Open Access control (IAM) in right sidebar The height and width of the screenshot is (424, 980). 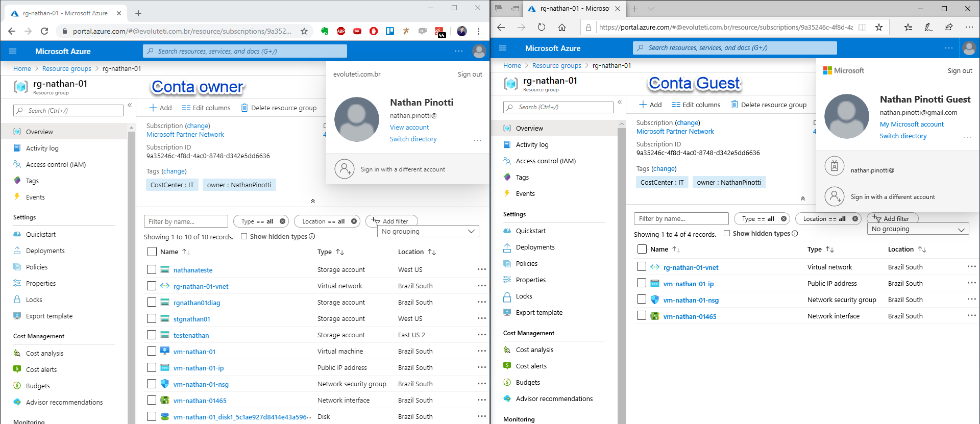click(x=546, y=161)
